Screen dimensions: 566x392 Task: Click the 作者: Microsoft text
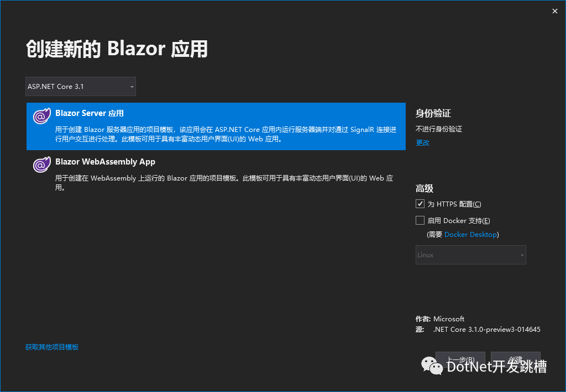[x=439, y=319]
